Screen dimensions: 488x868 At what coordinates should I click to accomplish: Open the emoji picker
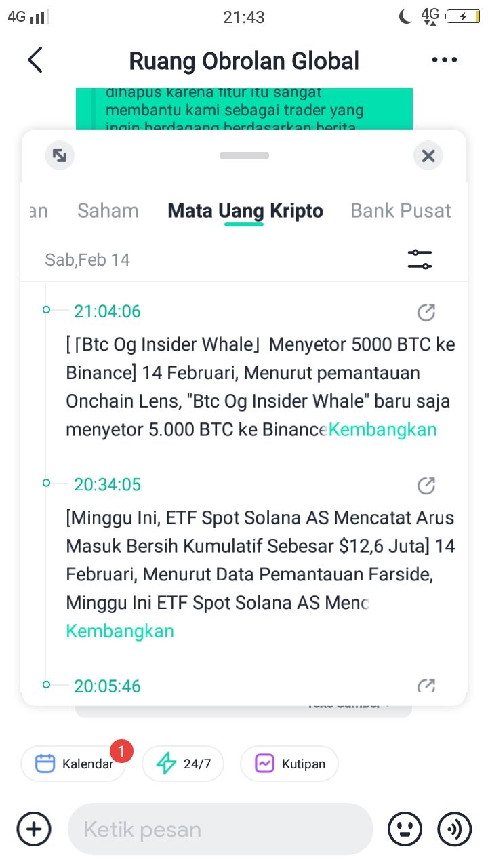[405, 829]
